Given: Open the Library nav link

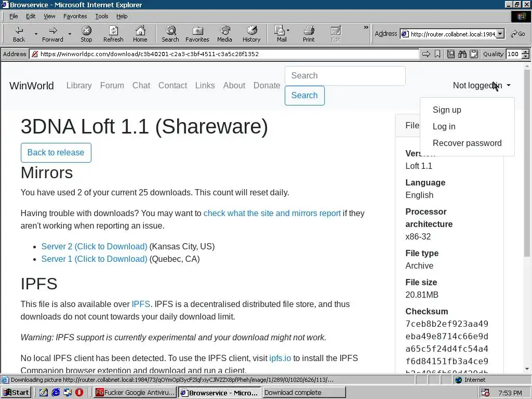Looking at the screenshot, I should [x=79, y=86].
